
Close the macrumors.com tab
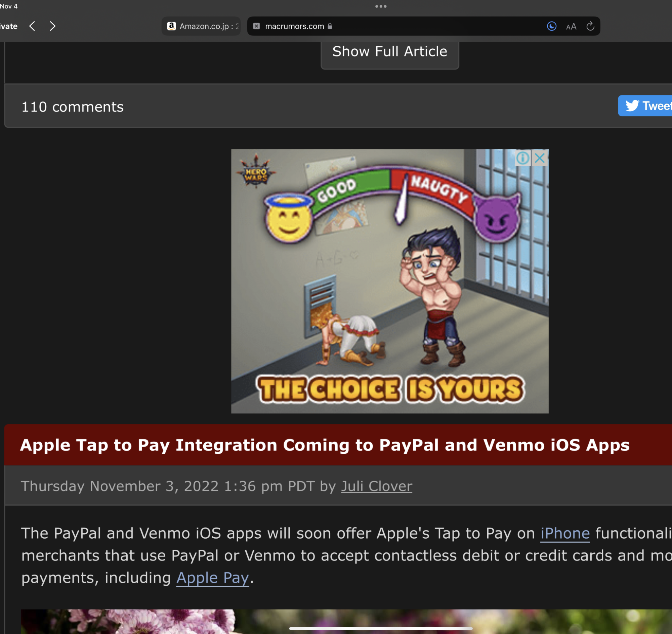(256, 26)
